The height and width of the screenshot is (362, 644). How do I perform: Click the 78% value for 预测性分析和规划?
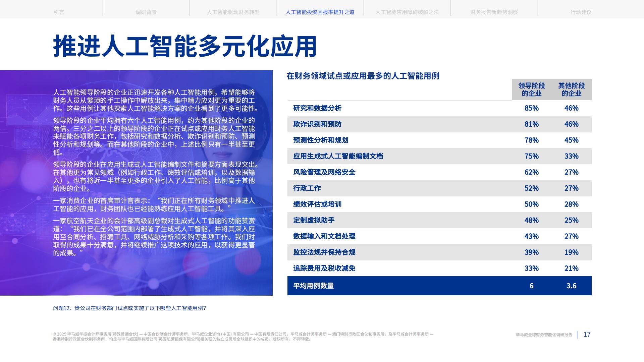tap(531, 140)
